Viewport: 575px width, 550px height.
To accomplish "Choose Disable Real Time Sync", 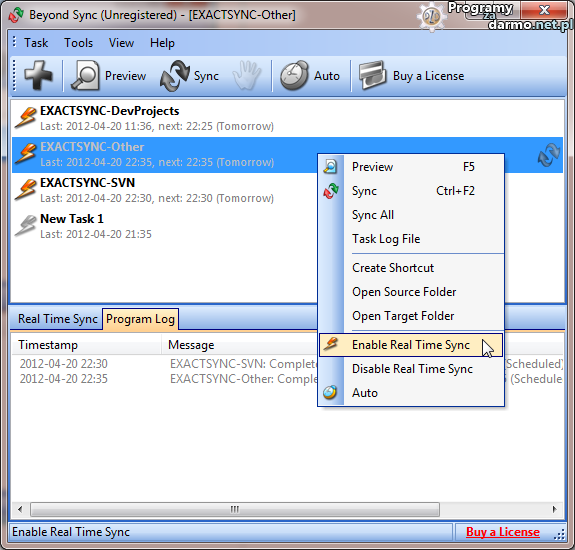I will tap(411, 368).
